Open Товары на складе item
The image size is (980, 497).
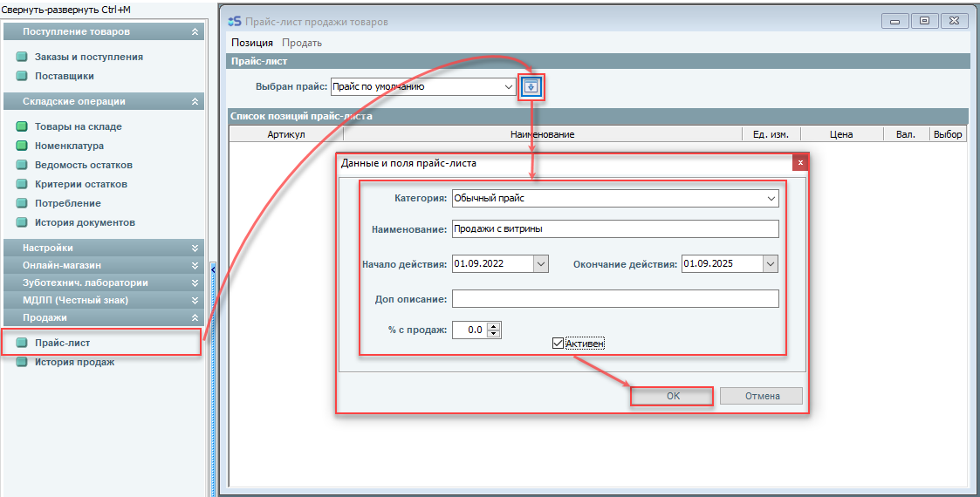[78, 126]
